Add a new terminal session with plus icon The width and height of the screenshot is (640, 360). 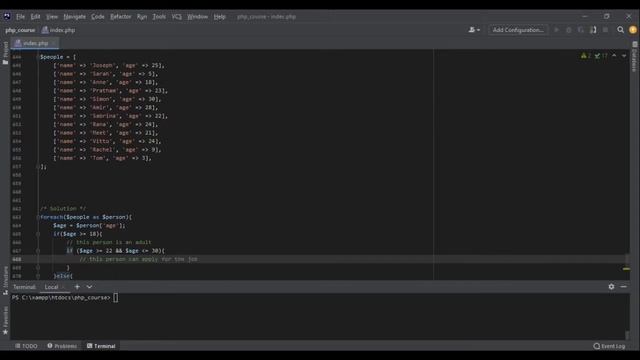click(x=77, y=287)
